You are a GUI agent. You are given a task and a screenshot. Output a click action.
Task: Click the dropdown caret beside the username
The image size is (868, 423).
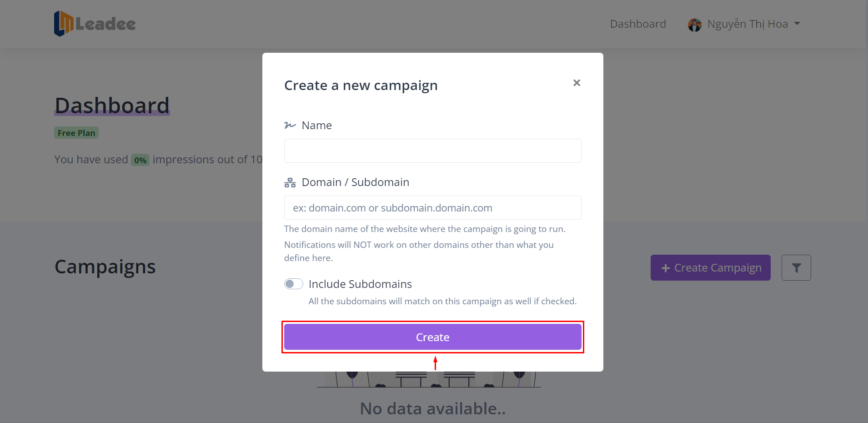pos(797,24)
